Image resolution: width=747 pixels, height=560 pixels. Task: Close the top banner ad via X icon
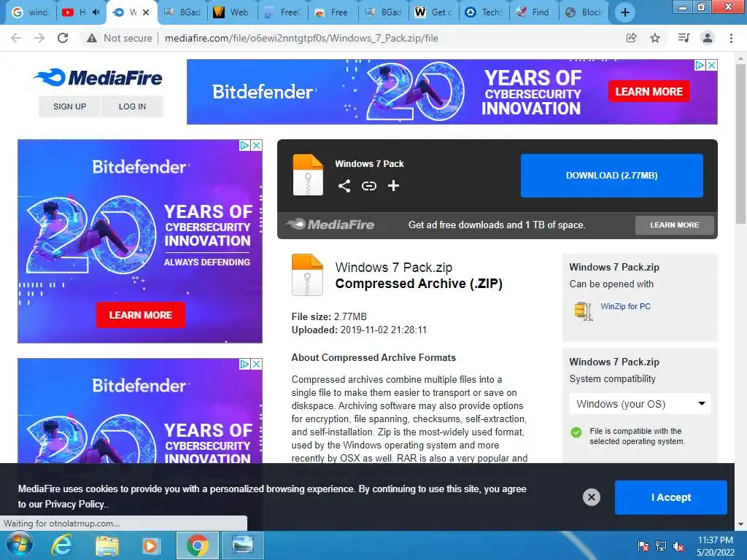(711, 65)
